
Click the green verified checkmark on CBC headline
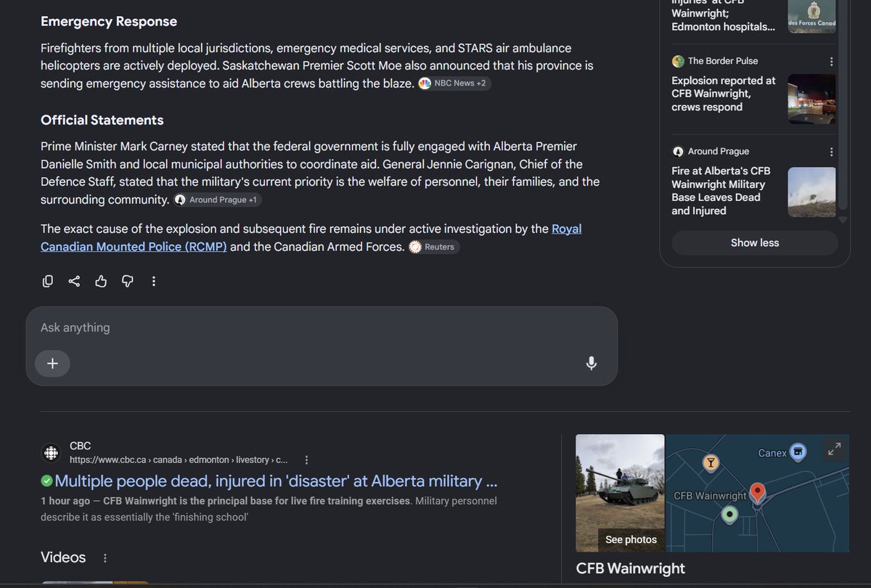point(46,481)
